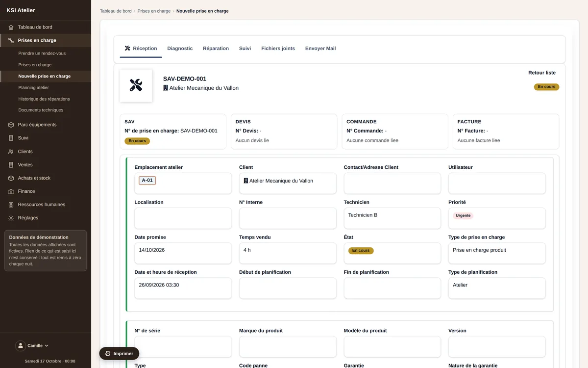This screenshot has height=368, width=588.
Task: Click the N° Interne input field
Action: [288, 218]
